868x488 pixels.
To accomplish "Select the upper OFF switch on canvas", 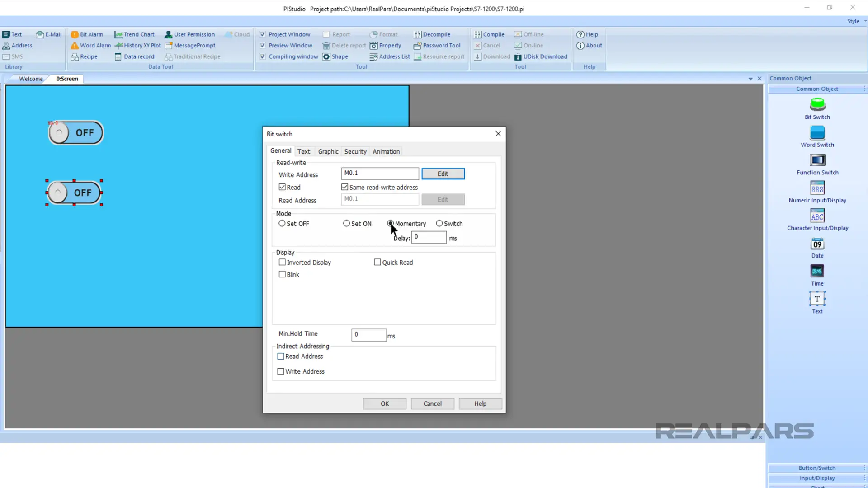I will (75, 133).
